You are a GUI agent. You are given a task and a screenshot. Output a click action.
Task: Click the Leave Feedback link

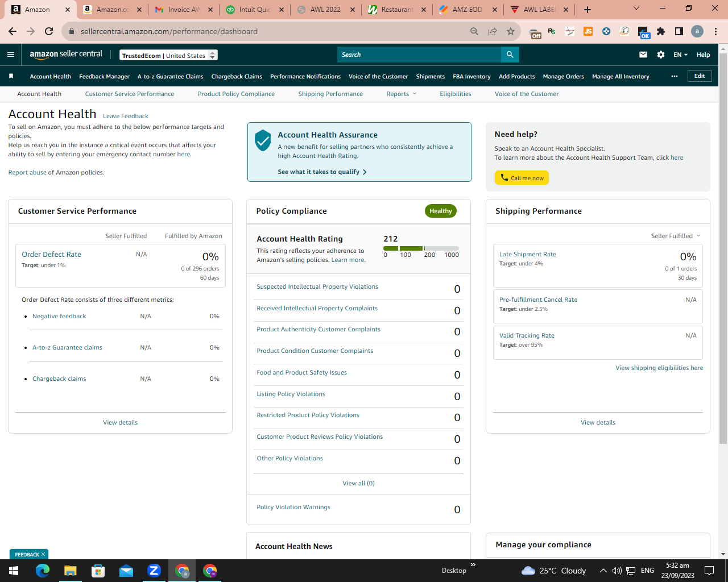click(x=126, y=116)
